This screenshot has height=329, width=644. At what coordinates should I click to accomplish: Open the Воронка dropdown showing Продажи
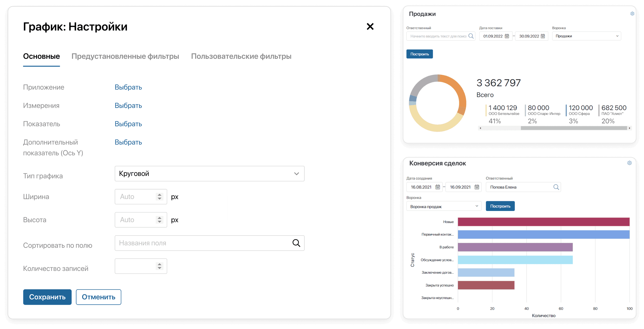(x=587, y=36)
